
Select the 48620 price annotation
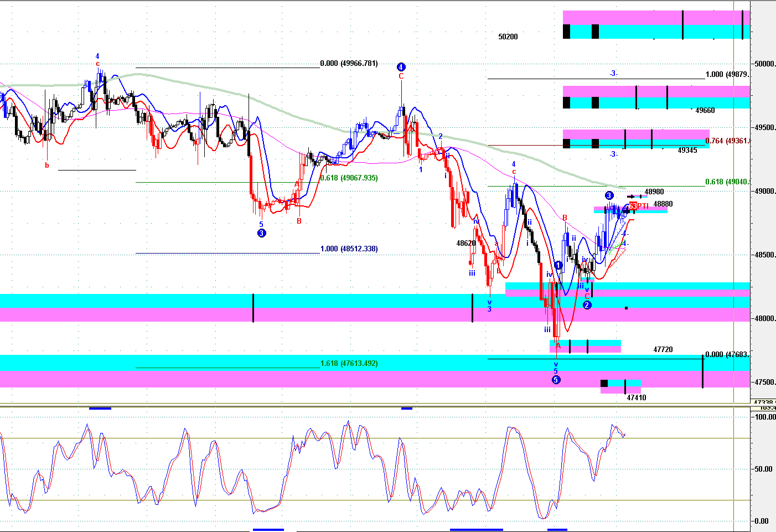[465, 244]
